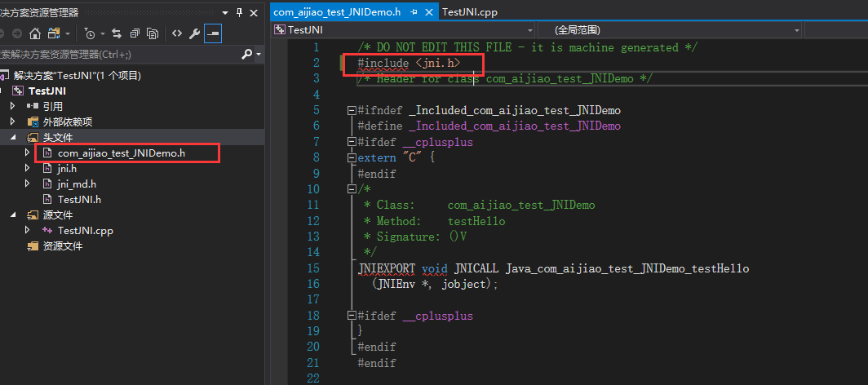Expand the 引用 references node
Image resolution: width=868 pixels, height=385 pixels.
point(12,106)
